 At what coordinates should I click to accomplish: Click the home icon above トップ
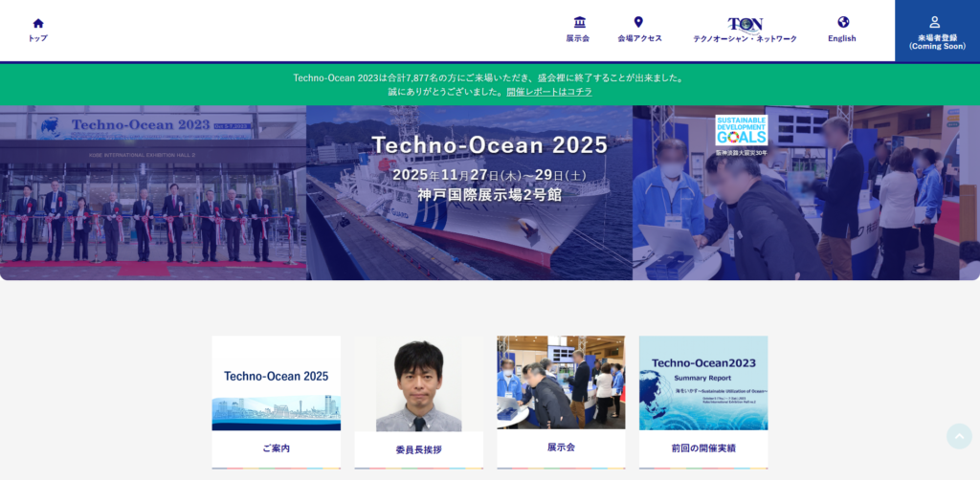pos(38,23)
